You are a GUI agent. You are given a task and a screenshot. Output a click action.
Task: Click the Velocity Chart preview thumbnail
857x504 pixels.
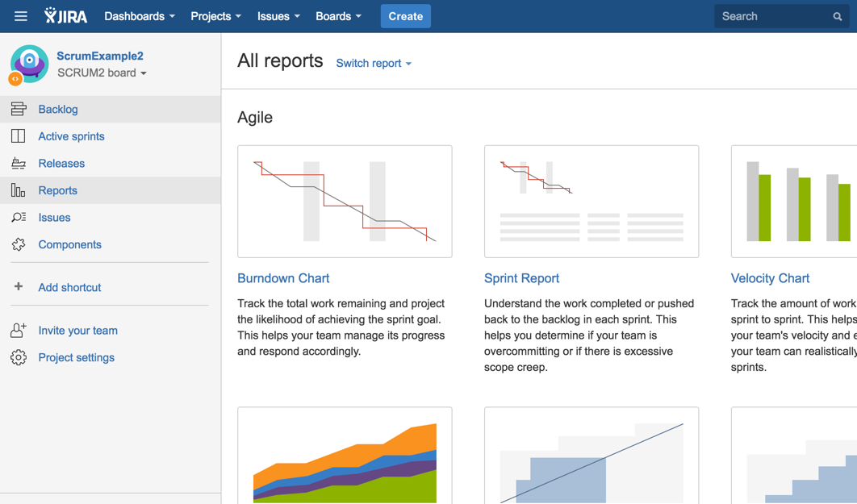click(x=794, y=202)
